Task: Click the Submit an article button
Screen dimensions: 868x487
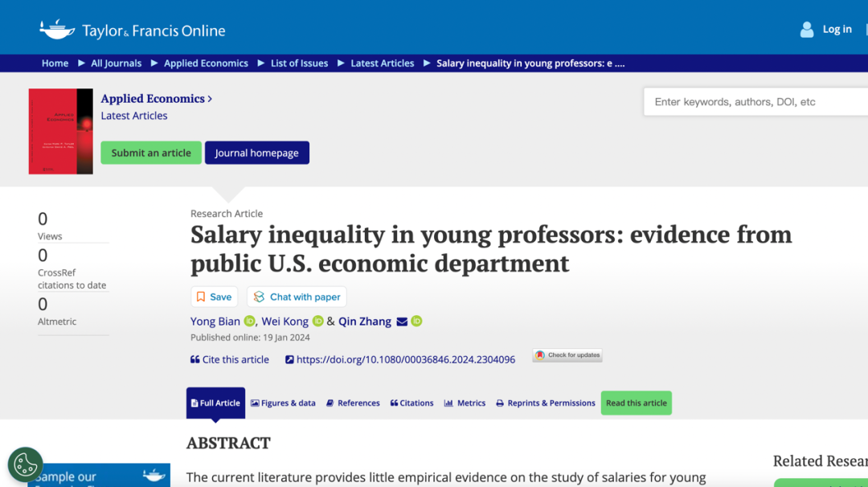Action: (151, 153)
